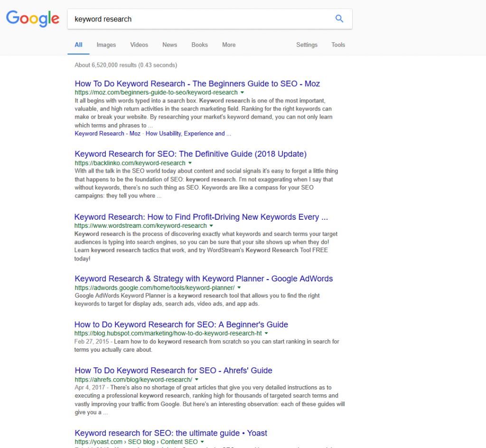The width and height of the screenshot is (486, 448).
Task: Open the Backlinko definitive guide result
Action: 190,154
